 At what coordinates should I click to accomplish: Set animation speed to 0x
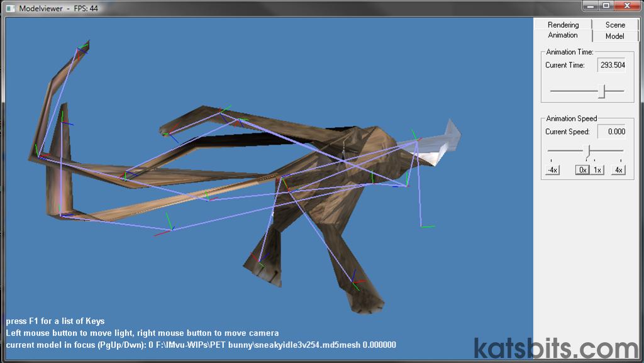[x=582, y=170]
